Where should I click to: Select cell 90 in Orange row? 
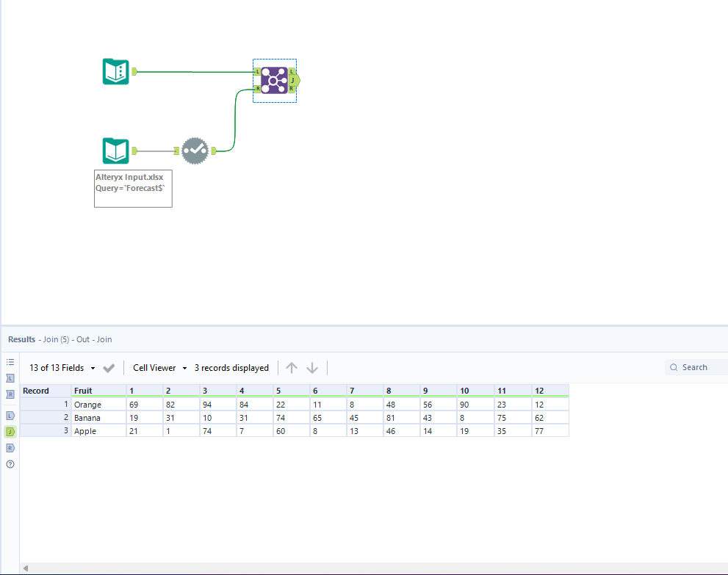pyautogui.click(x=475, y=405)
